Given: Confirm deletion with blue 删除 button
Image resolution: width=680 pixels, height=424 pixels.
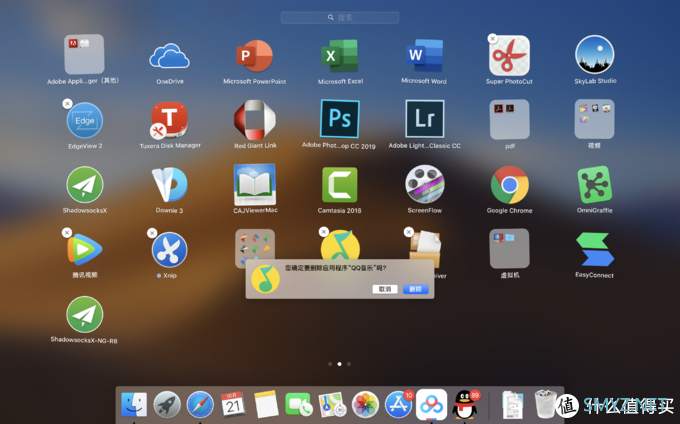Looking at the screenshot, I should [x=415, y=289].
